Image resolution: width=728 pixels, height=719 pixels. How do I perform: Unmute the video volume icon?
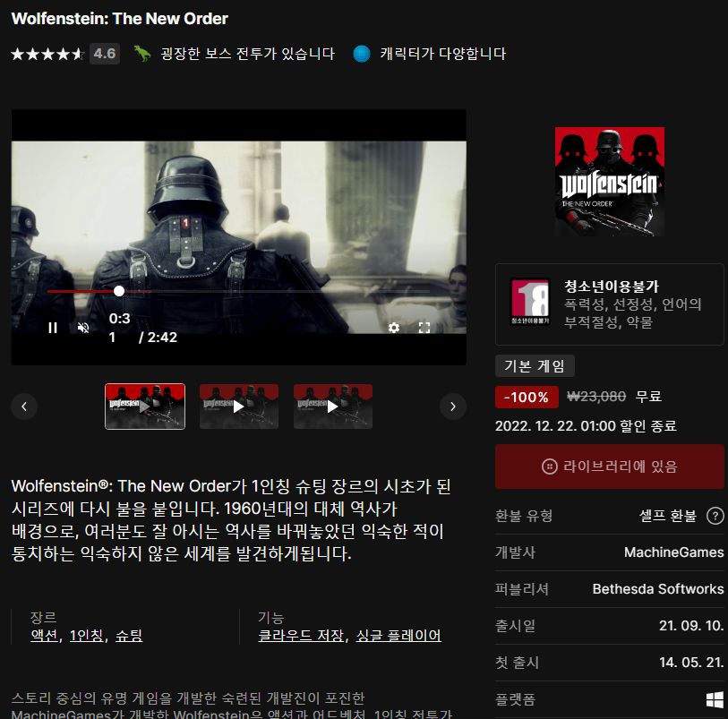pos(83,329)
